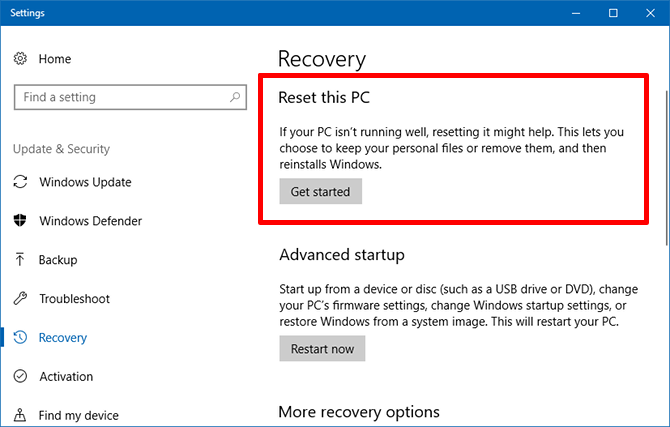The image size is (670, 427).
Task: Click the Reset this PC heading
Action: [x=324, y=97]
